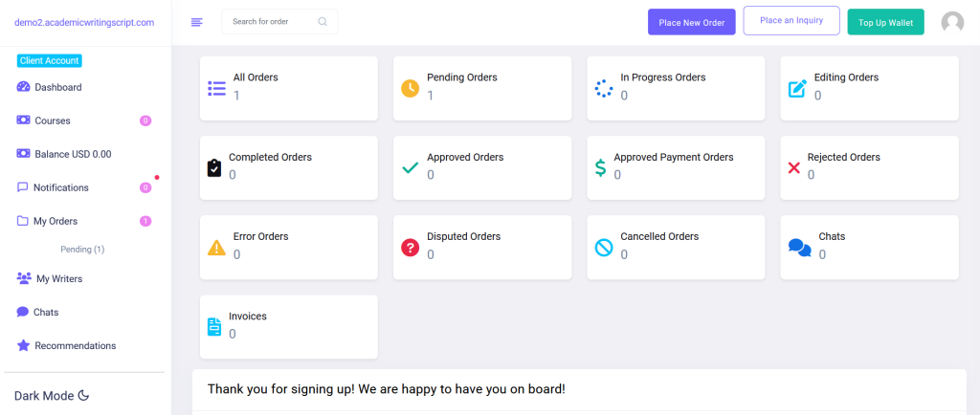Open the user avatar profile icon
The image size is (980, 415).
point(952,22)
